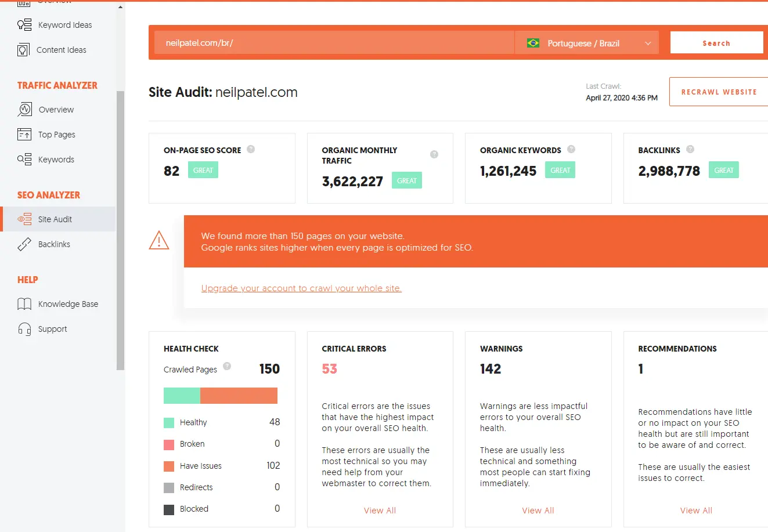Open Site Audit in SEO Analyzer menu
Image resolution: width=768 pixels, height=532 pixels.
tap(55, 219)
